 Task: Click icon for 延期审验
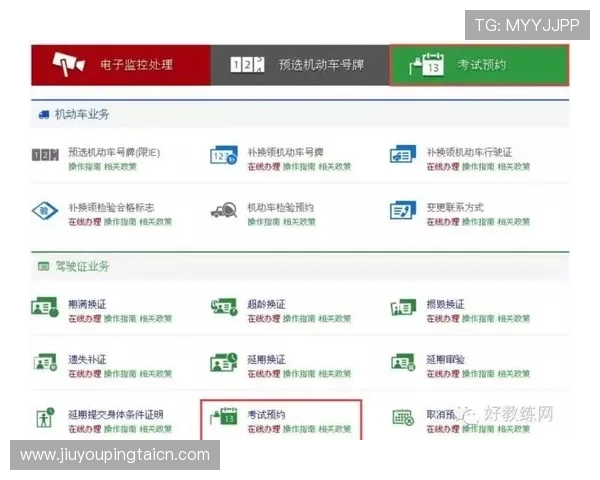point(403,362)
